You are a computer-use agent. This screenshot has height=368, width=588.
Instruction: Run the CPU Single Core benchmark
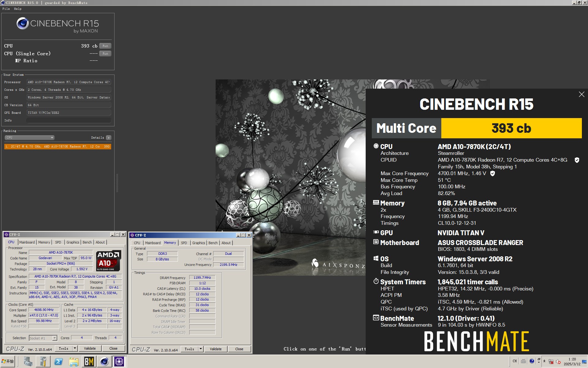pyautogui.click(x=105, y=54)
